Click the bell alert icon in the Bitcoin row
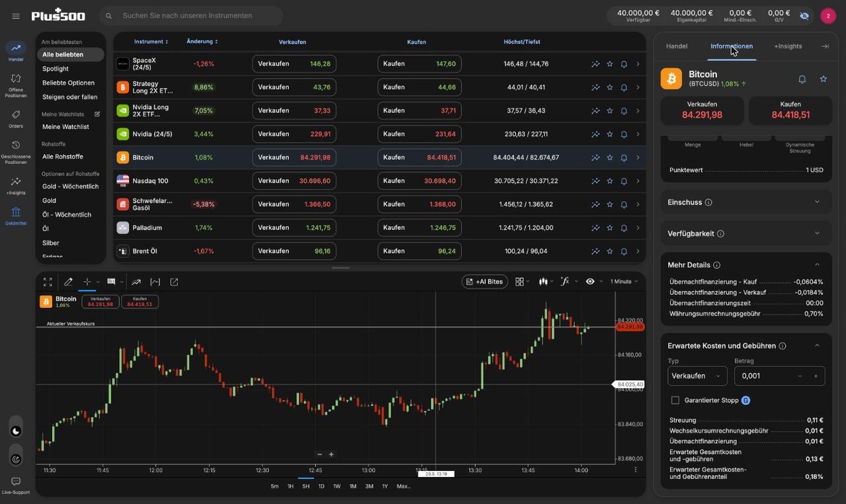The image size is (846, 504). 624,157
